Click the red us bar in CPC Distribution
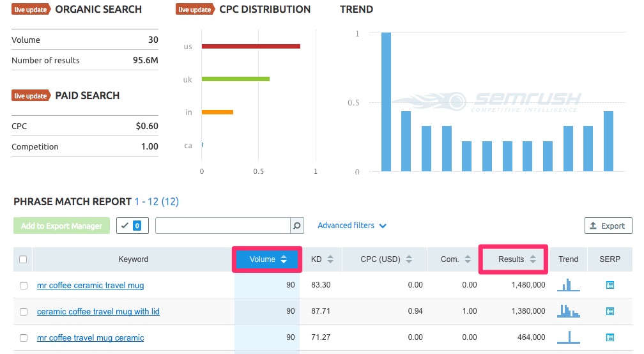 251,47
